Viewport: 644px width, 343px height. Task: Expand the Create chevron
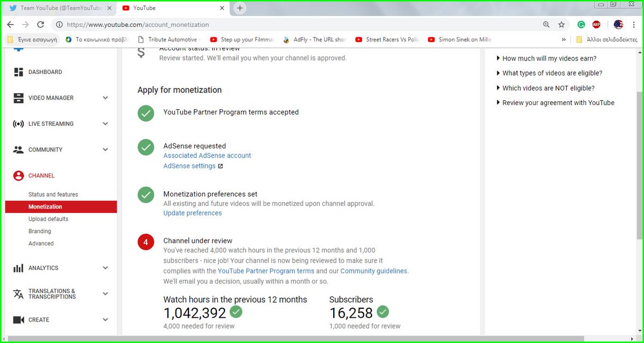click(x=105, y=320)
